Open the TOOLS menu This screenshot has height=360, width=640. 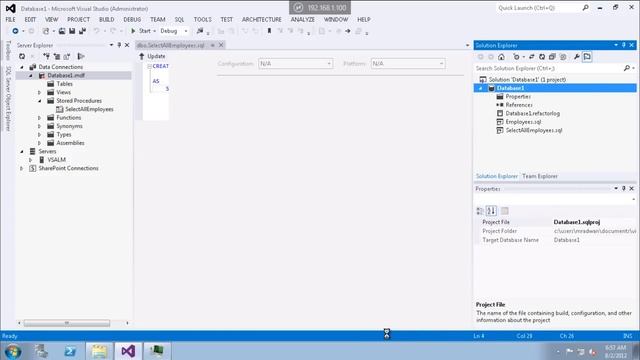[202, 19]
